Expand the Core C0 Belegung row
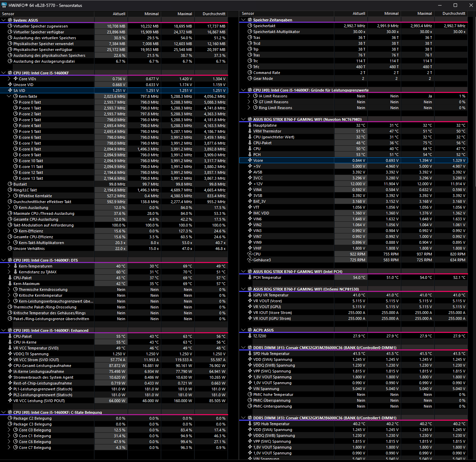This screenshot has height=462, width=476. pyautogui.click(x=9, y=430)
